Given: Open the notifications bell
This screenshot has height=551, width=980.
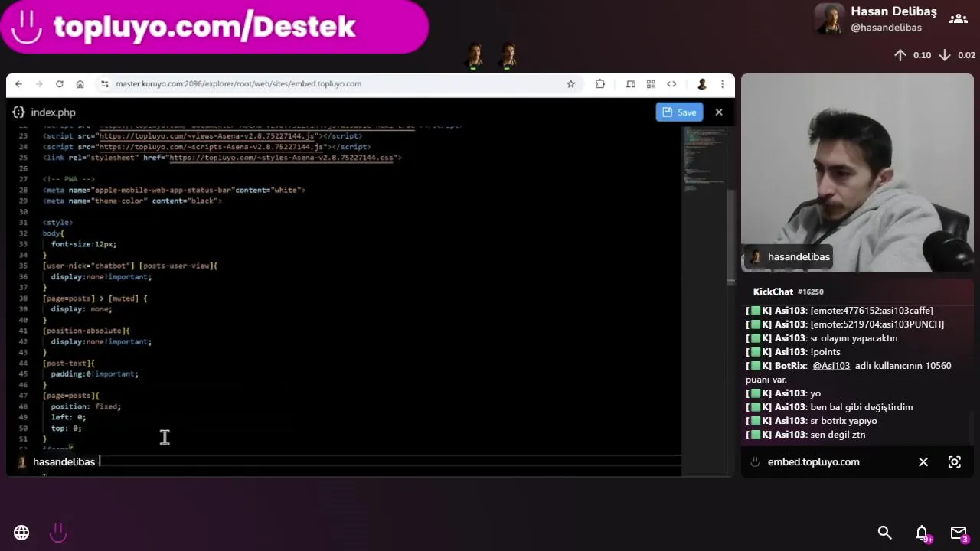Looking at the screenshot, I should [x=922, y=533].
